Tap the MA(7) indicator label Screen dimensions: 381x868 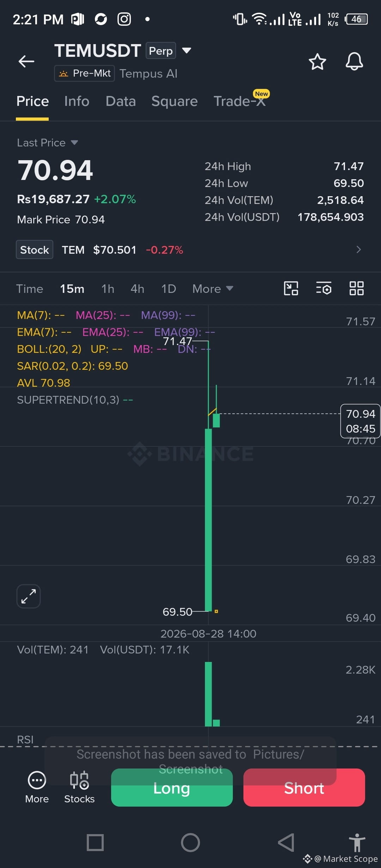coord(41,315)
